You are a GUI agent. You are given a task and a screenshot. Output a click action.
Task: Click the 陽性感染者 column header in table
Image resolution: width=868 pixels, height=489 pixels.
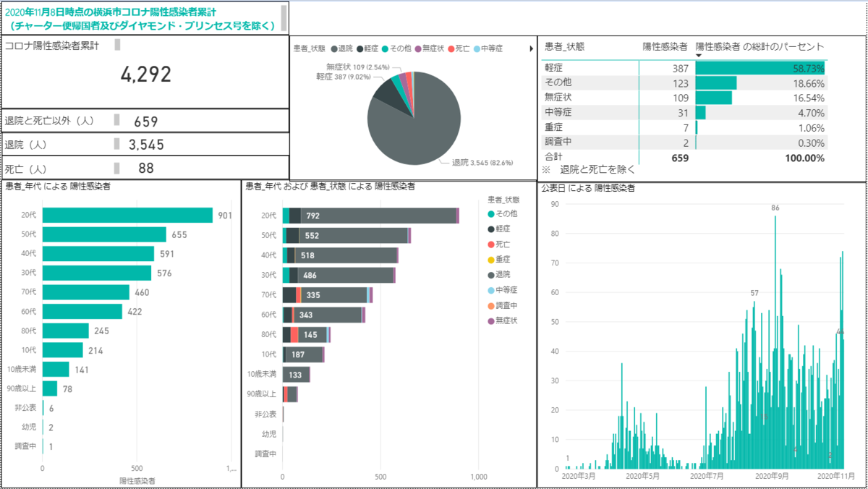click(x=665, y=46)
